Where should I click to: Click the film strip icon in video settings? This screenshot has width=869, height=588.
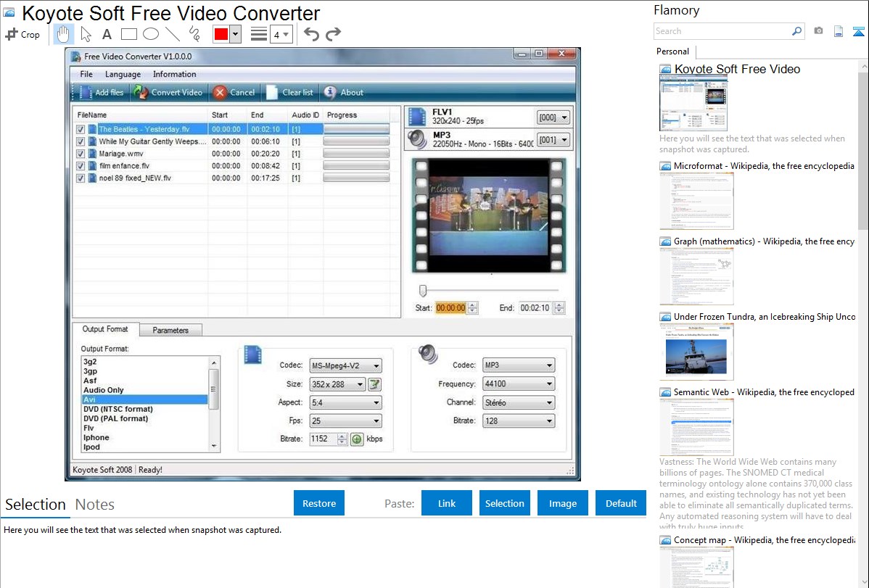click(252, 355)
